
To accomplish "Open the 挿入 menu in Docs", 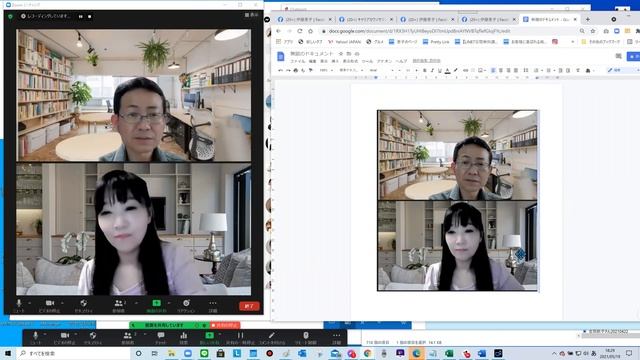I will pyautogui.click(x=335, y=61).
